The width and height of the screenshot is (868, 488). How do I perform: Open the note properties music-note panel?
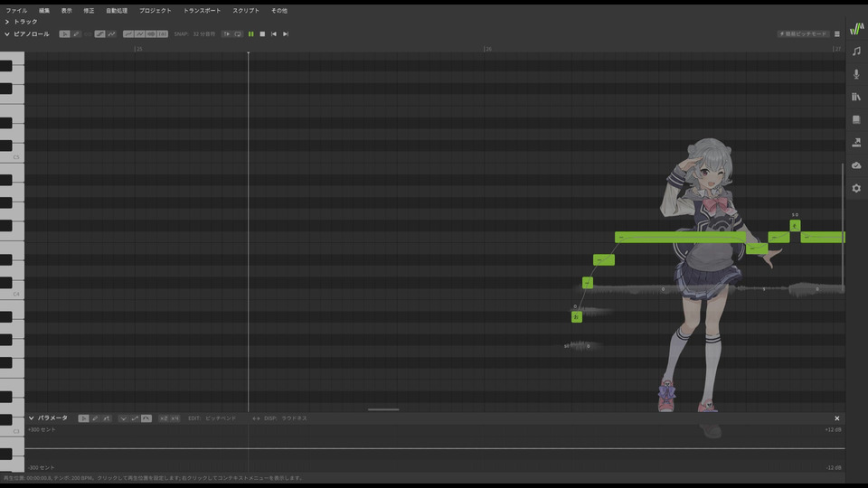[x=856, y=52]
